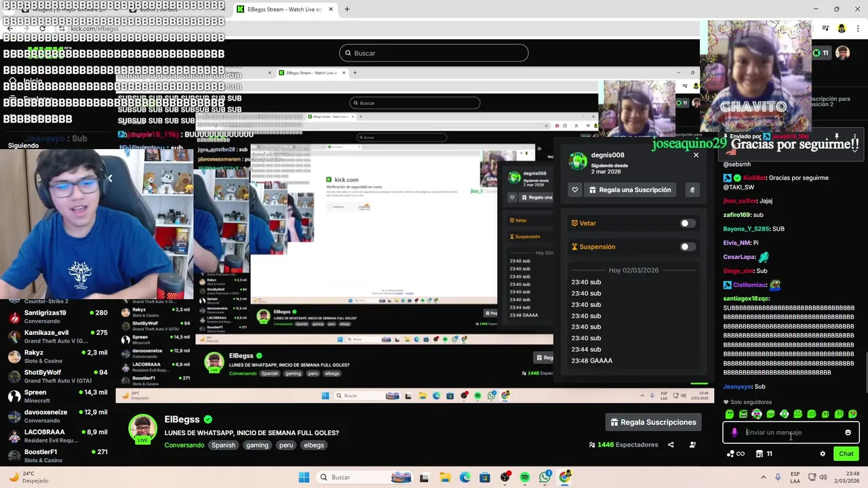This screenshot has height=488, width=868.
Task: Click ElBegss streamer avatar with LIVE badge
Action: coord(142,430)
